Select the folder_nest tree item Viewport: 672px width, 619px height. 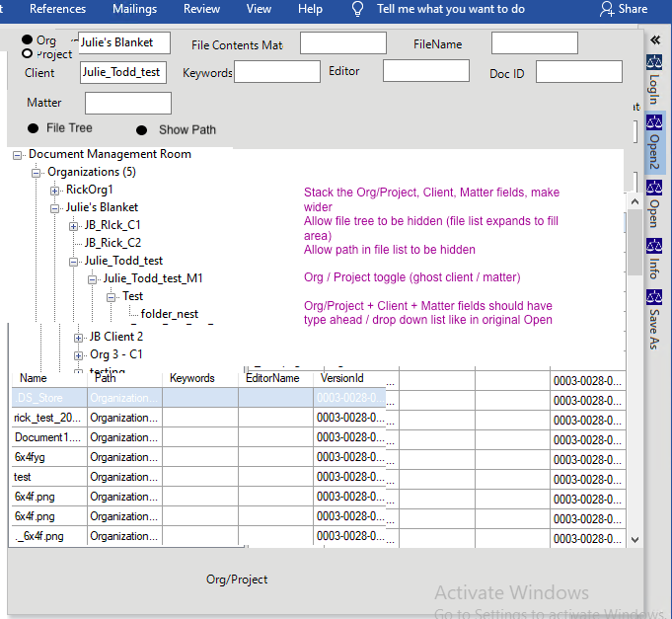(170, 314)
